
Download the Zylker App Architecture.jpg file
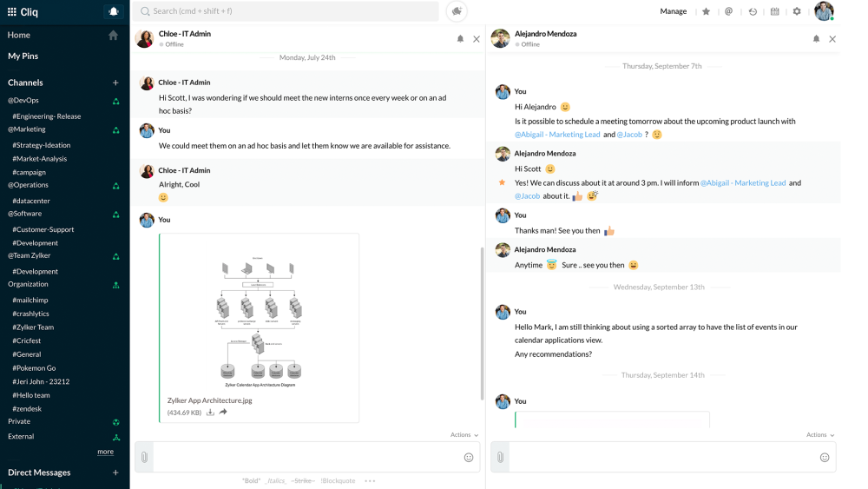tap(210, 412)
